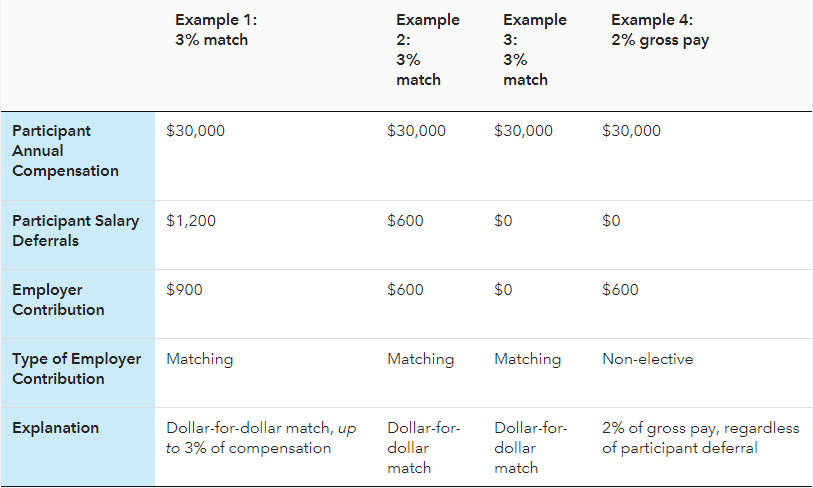Select the $900 employer contribution cell
This screenshot has width=813, height=488.
point(184,290)
